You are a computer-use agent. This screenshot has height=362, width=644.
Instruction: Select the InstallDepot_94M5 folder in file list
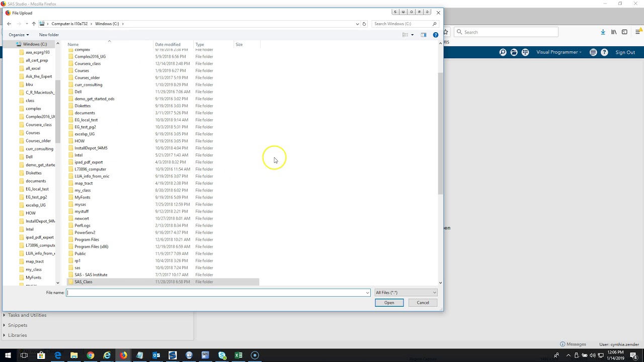[x=163, y=148]
